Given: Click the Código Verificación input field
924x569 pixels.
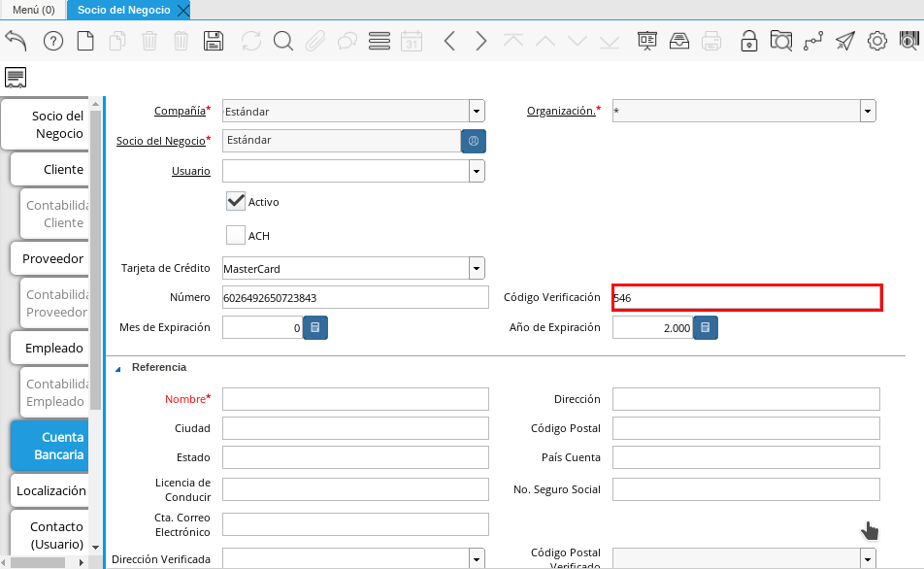Looking at the screenshot, I should click(x=746, y=298).
